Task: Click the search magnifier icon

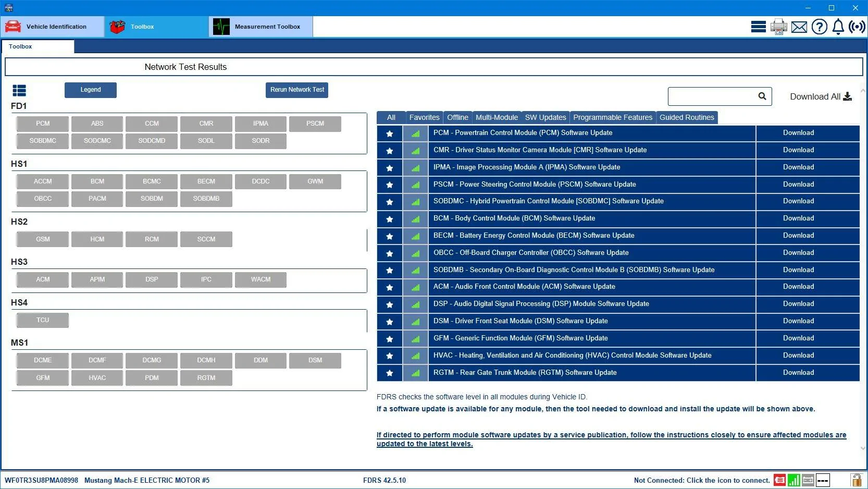Action: click(x=762, y=96)
